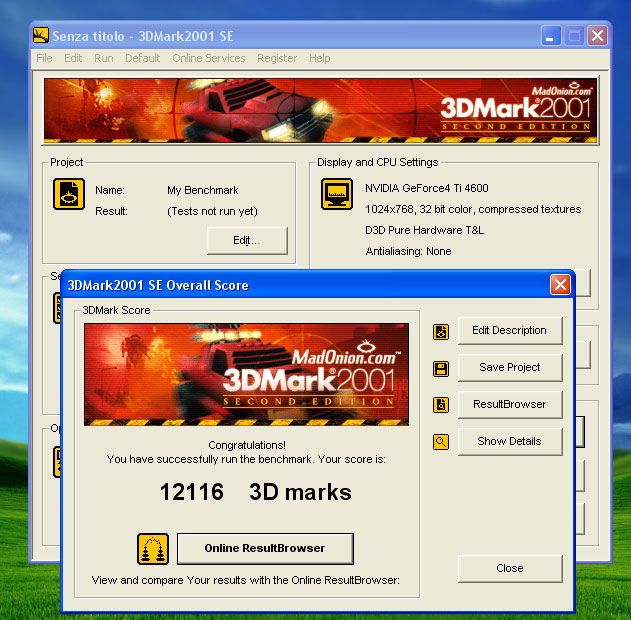
Task: Open the File menu
Action: [44, 58]
